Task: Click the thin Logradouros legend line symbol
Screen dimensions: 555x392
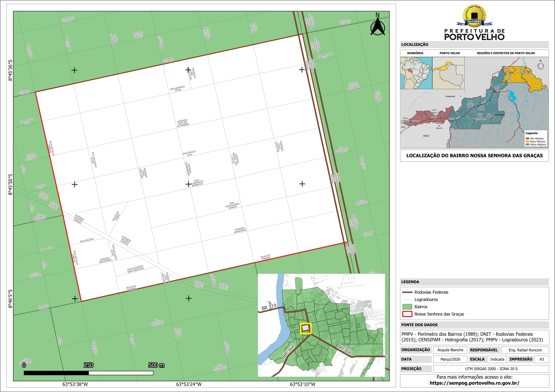Action: (407, 299)
